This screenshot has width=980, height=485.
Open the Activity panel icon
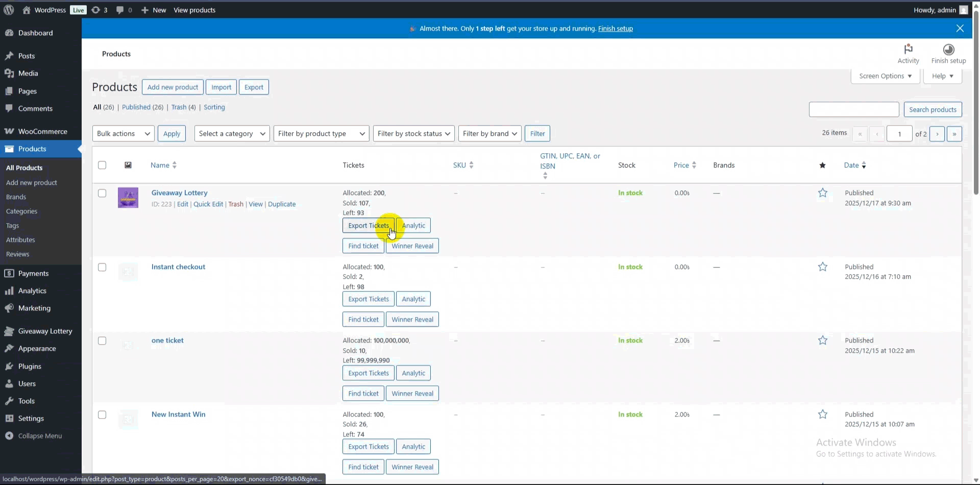coord(908,50)
